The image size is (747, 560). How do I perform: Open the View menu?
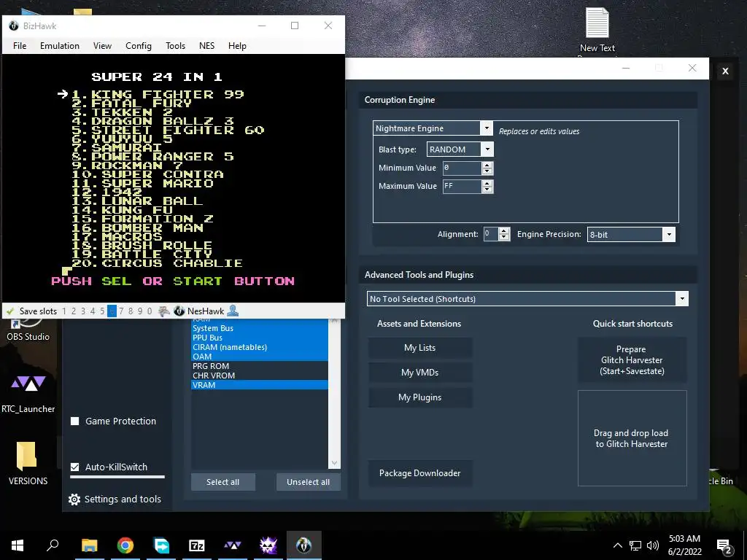102,46
